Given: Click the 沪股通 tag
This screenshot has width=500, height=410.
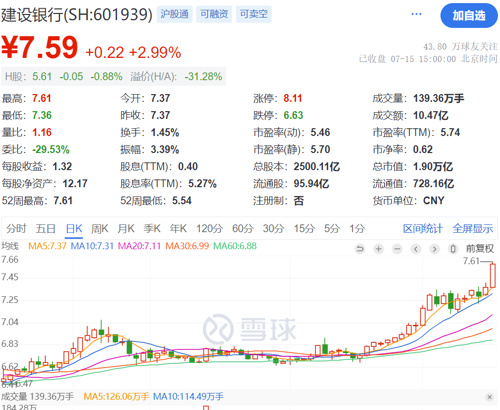Looking at the screenshot, I should point(174,14).
